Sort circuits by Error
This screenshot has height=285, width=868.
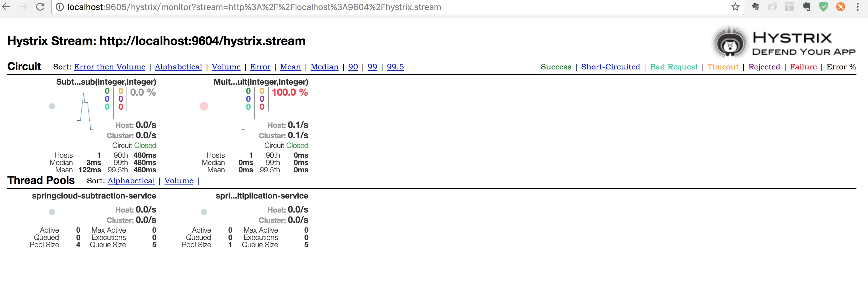click(x=260, y=67)
